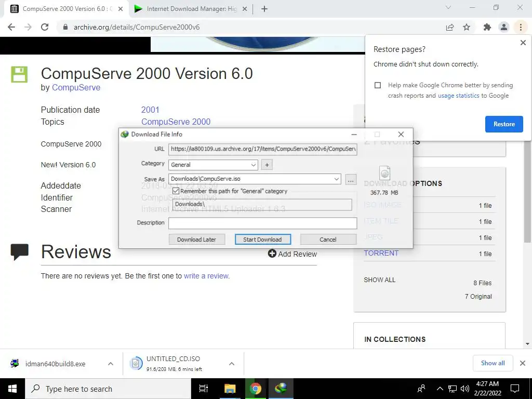Open the Category dropdown showing General
The width and height of the screenshot is (532, 399).
coord(213,165)
